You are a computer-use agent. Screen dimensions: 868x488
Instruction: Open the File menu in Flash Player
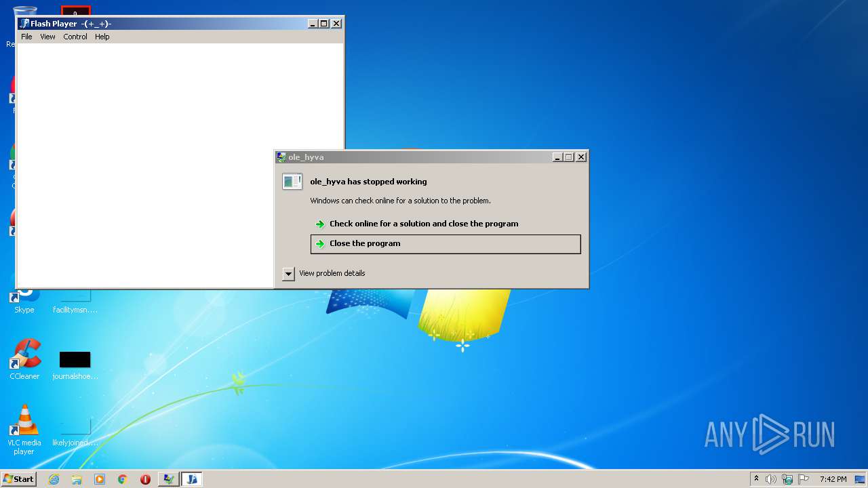pyautogui.click(x=26, y=37)
